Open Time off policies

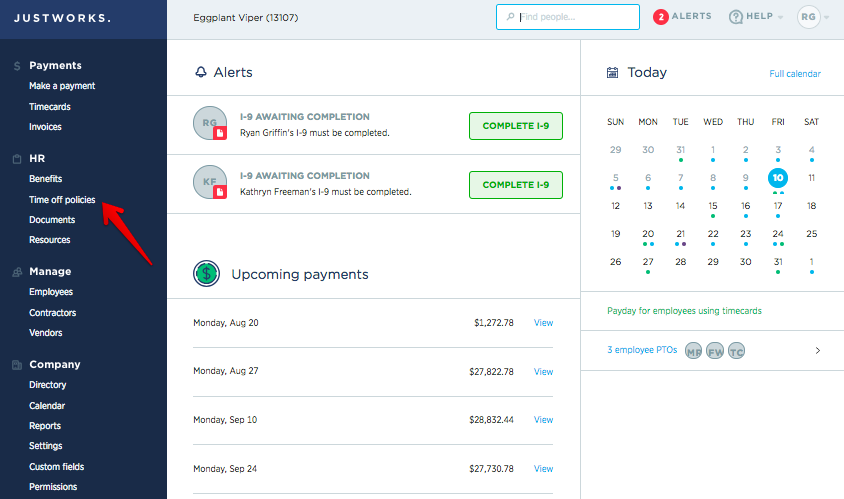click(x=62, y=200)
